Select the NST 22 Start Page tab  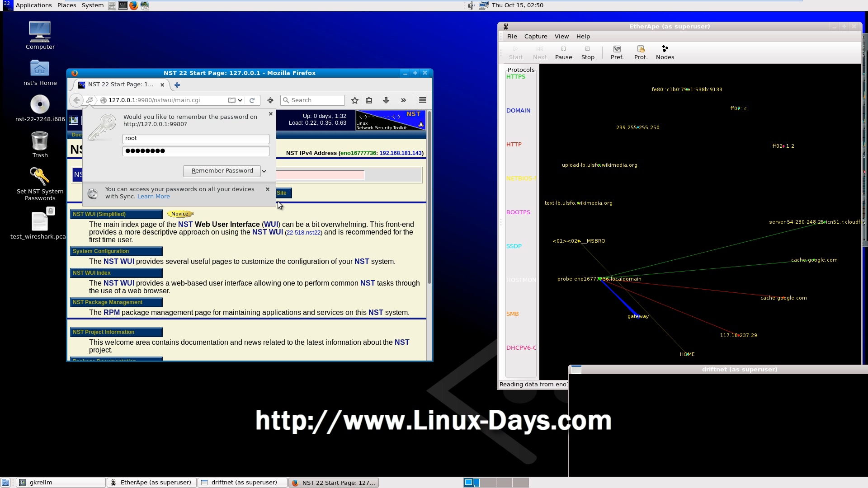120,85
